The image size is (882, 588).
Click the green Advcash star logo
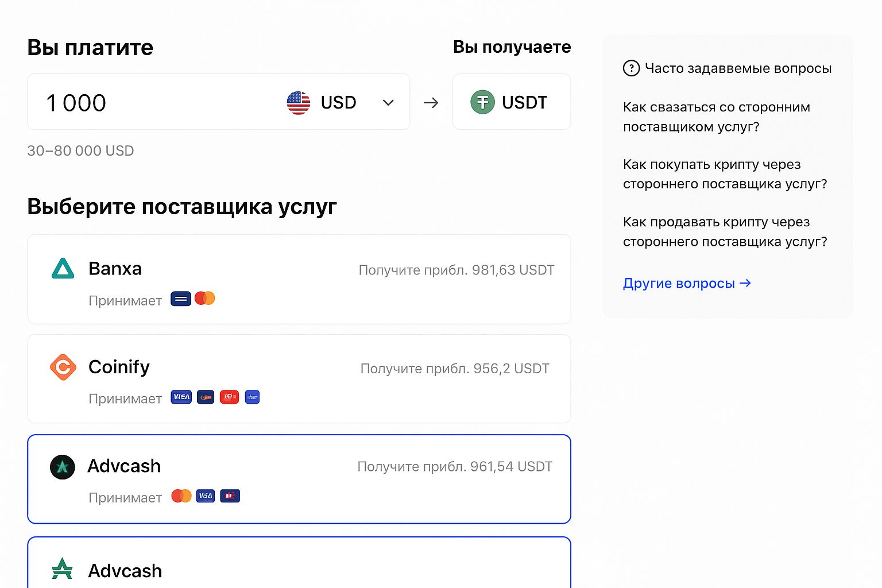pyautogui.click(x=62, y=569)
